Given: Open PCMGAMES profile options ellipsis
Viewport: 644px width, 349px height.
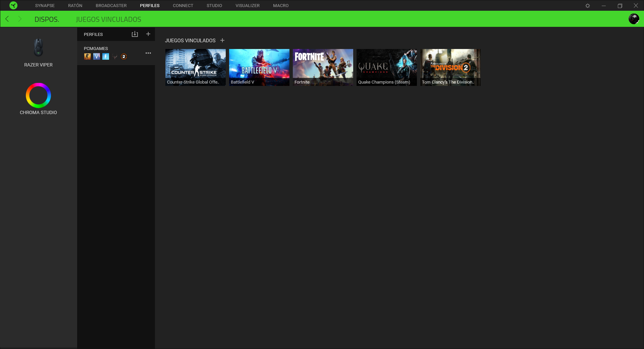Looking at the screenshot, I should (148, 53).
